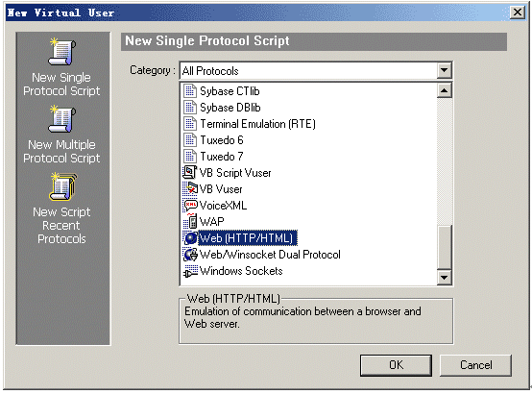This screenshot has width=532, height=394.
Task: Open New Script Recent Protocols icon
Action: (63, 186)
